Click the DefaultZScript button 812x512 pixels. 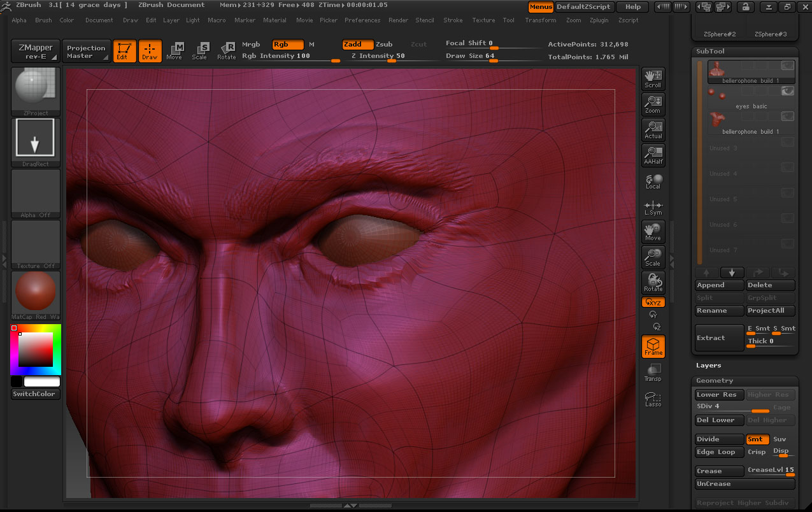click(584, 7)
